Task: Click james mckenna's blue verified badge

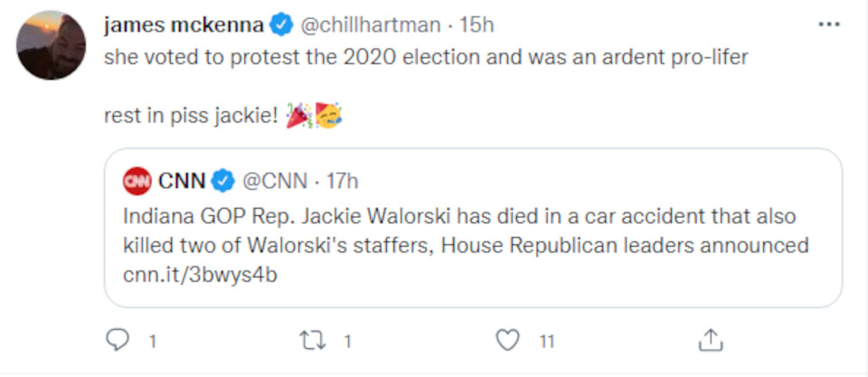Action: click(281, 25)
